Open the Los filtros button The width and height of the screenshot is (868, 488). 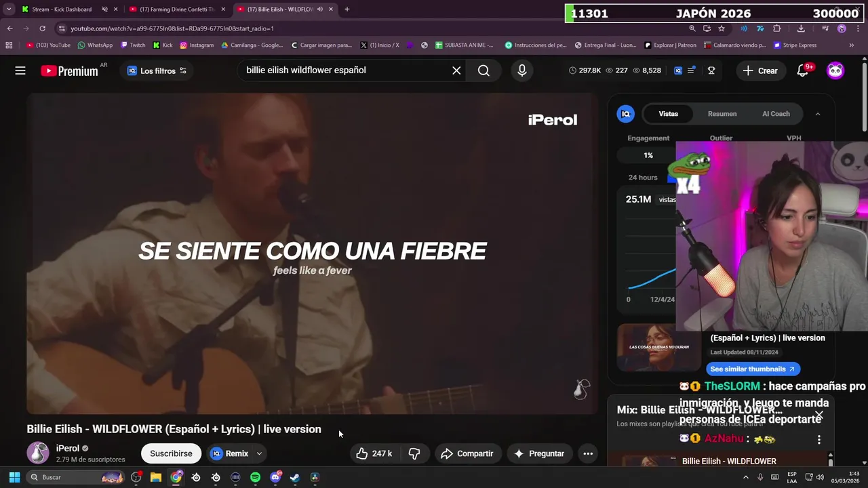click(x=157, y=70)
